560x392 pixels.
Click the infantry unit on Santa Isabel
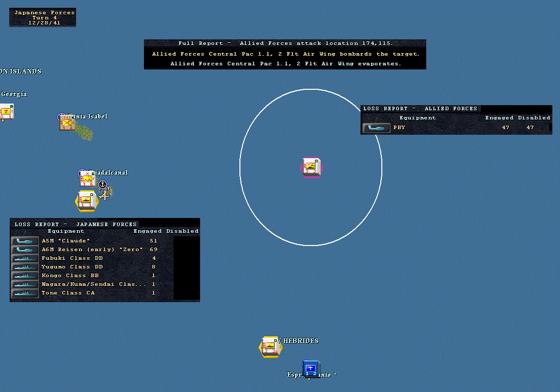[67, 122]
